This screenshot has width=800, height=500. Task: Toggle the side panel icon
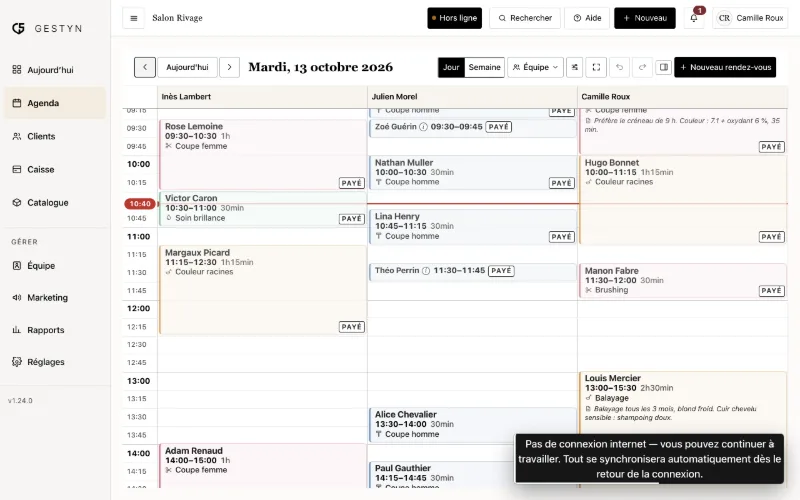click(x=664, y=67)
